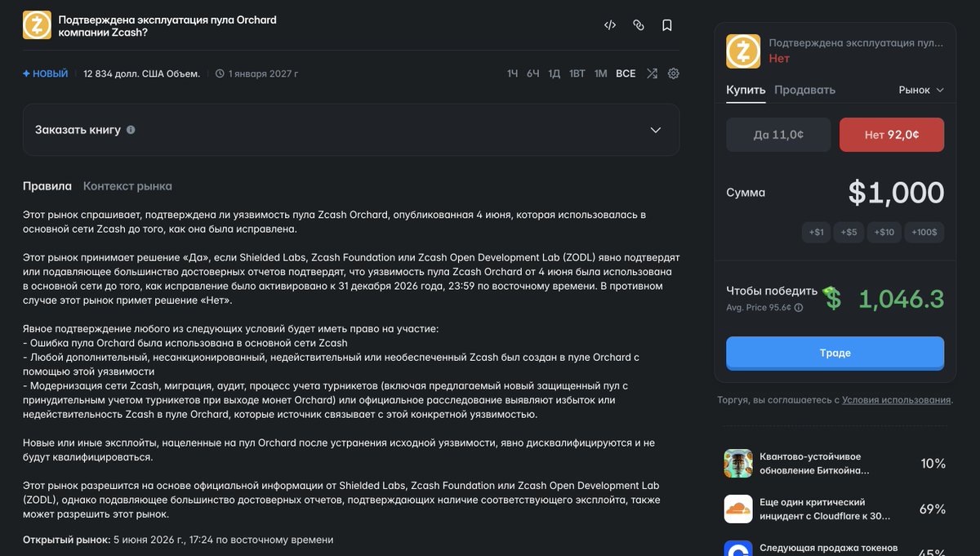Viewport: 980px width, 556px height.
Task: Click the sparkle НОВЫЙ badge
Action: 45,73
